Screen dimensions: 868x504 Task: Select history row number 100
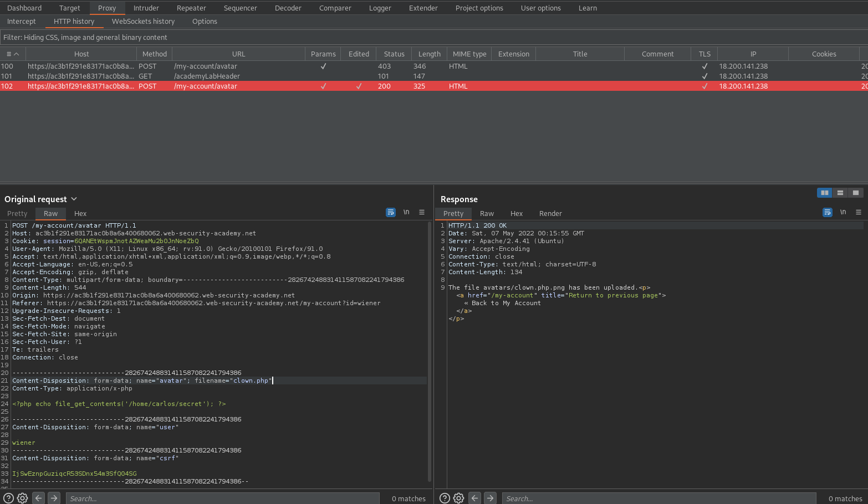(x=434, y=66)
